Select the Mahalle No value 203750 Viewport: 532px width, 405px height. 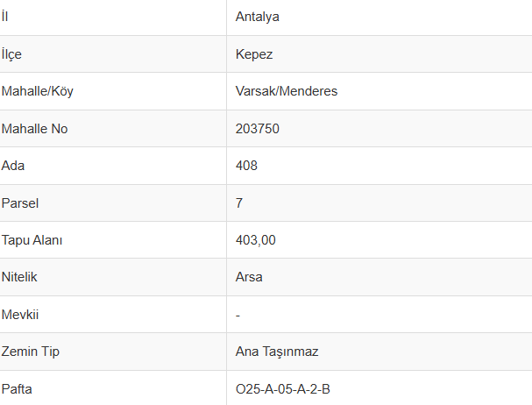pyautogui.click(x=258, y=129)
